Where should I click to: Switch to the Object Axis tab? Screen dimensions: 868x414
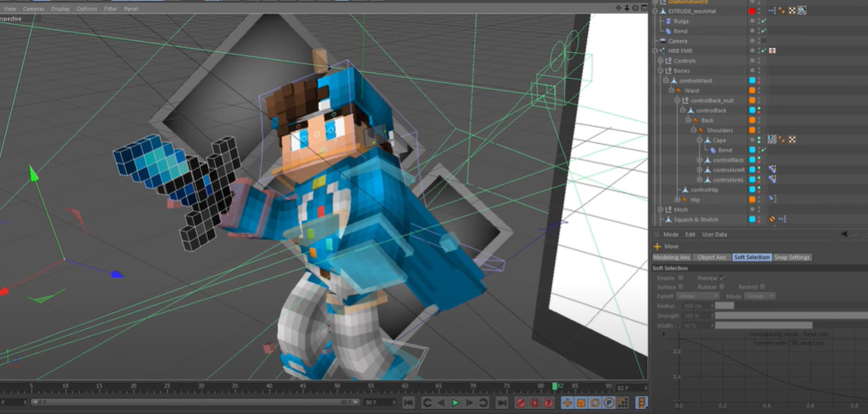[712, 257]
